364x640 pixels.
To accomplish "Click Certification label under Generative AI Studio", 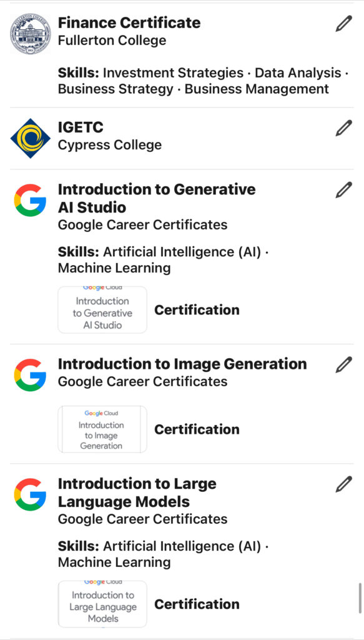I will click(197, 310).
